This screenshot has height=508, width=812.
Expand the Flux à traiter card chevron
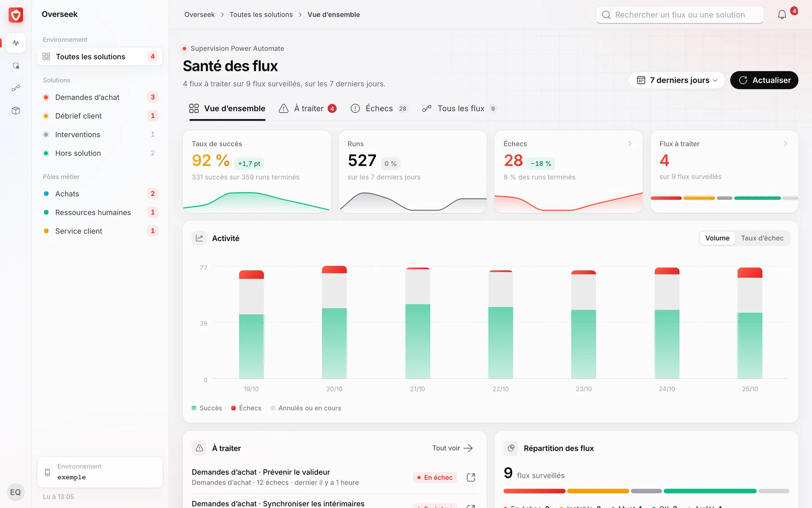click(785, 144)
